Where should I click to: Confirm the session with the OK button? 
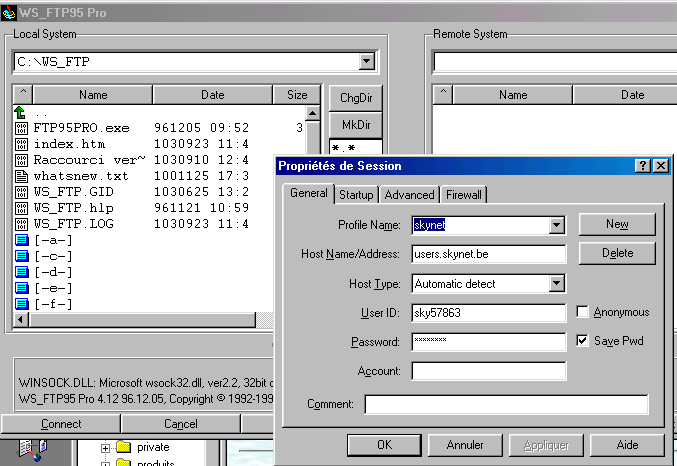coord(384,445)
